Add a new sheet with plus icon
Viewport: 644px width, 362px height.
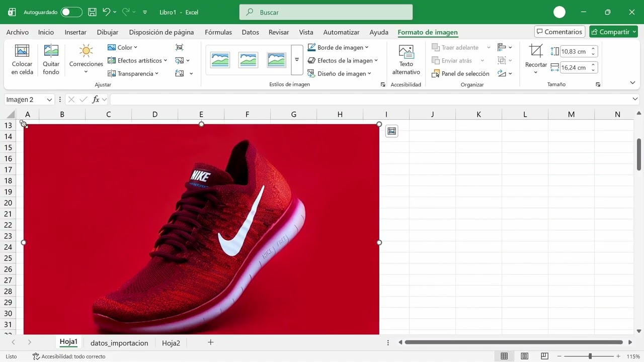[211, 342]
